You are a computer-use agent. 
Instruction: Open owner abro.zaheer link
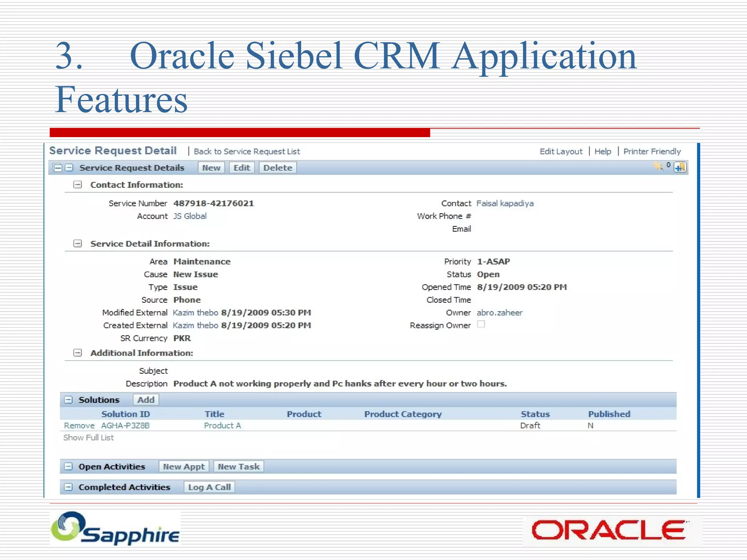(x=499, y=312)
